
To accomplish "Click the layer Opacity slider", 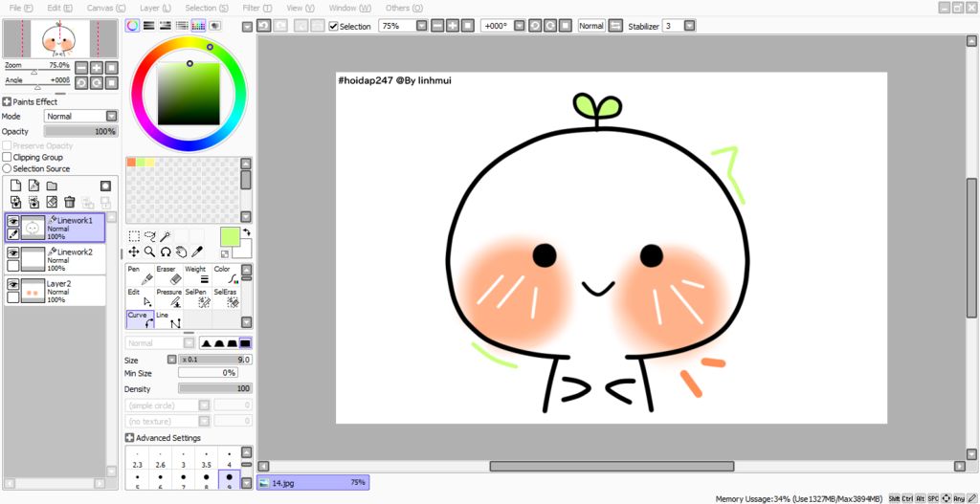I will [80, 132].
